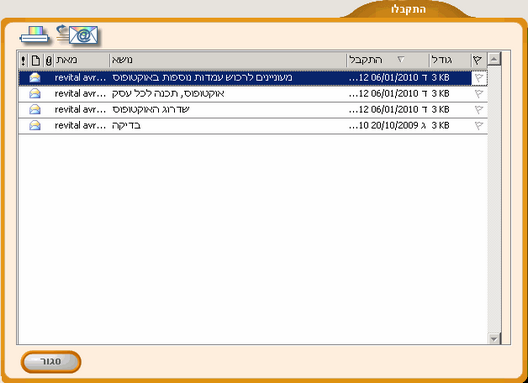Select the message אוקטופוס, תכנה לכל עסק
Viewport: 528px width, 383px height.
tap(253, 94)
